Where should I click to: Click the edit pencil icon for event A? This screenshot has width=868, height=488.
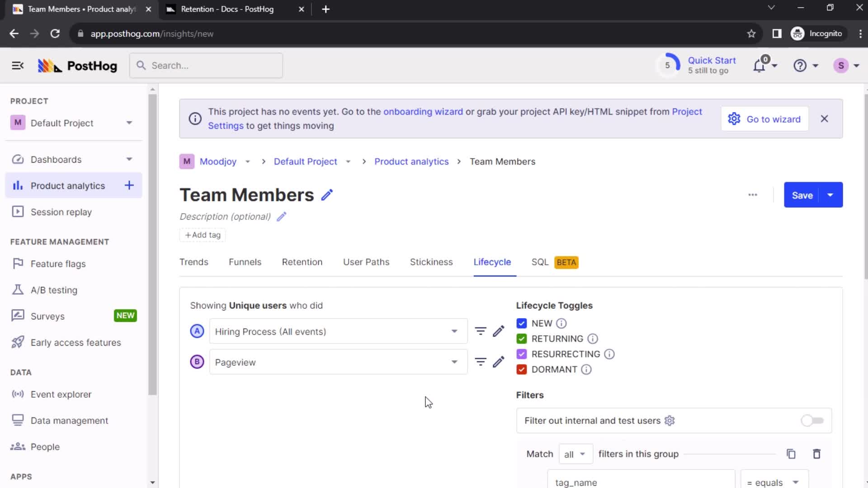(x=499, y=331)
